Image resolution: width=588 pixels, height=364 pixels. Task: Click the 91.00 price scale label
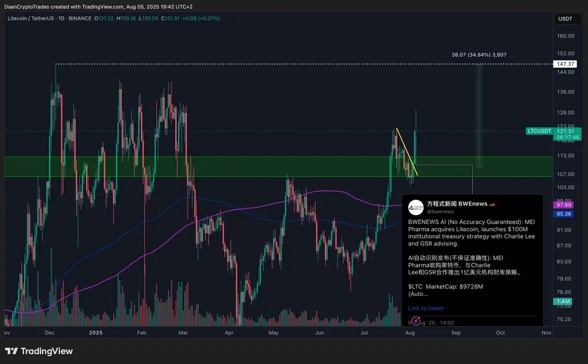564,230
